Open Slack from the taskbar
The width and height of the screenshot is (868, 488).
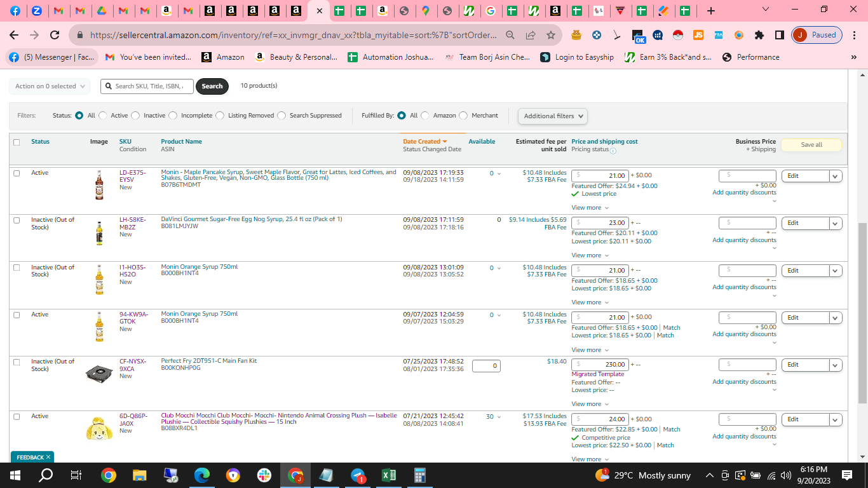[264, 475]
